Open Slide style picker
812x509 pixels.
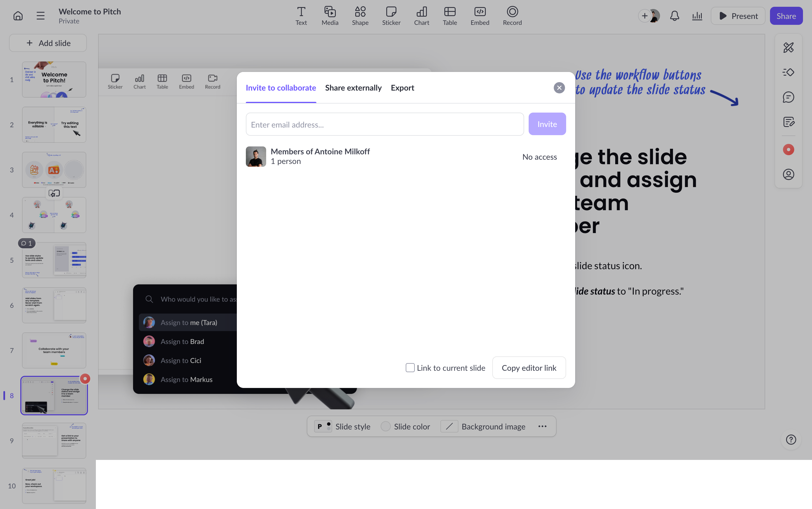[x=342, y=427]
